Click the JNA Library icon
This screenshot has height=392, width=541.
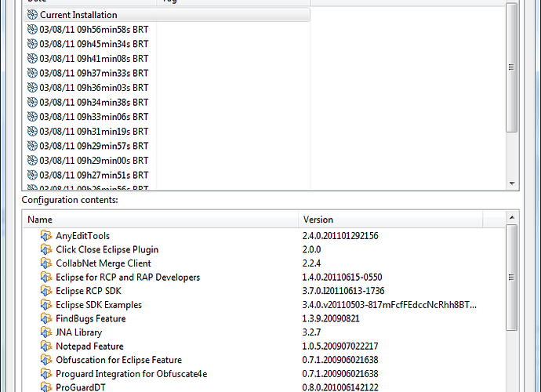46,332
